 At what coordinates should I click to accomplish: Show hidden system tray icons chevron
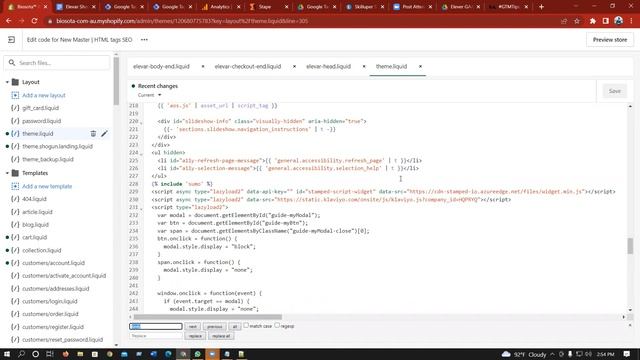(552, 354)
